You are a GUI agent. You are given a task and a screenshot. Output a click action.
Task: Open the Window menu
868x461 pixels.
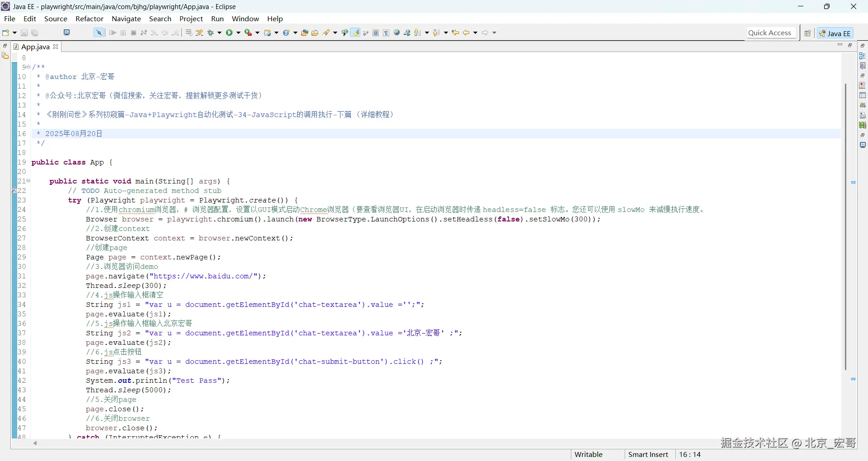click(245, 19)
